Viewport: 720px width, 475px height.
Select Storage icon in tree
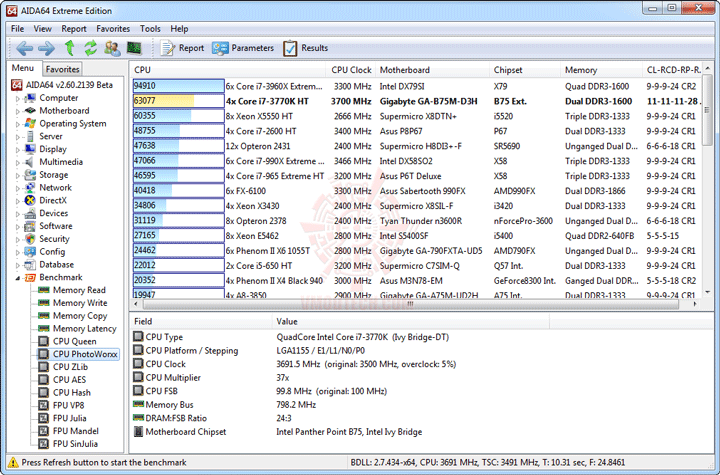[30, 175]
